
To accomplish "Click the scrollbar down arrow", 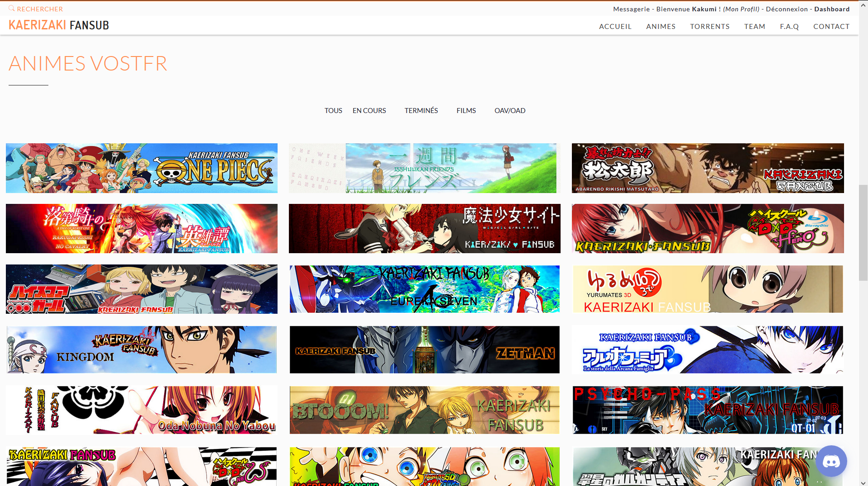I will 863,482.
